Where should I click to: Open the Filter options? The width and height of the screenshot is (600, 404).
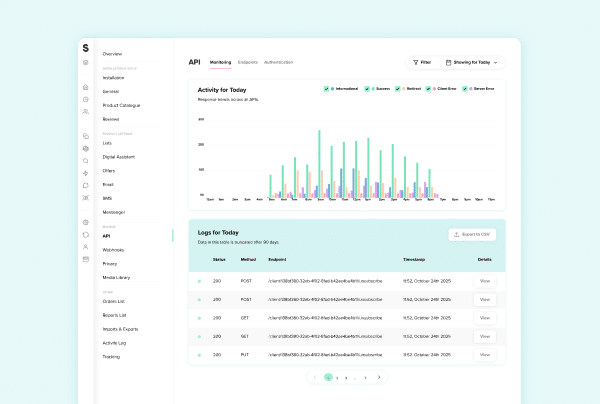(421, 62)
